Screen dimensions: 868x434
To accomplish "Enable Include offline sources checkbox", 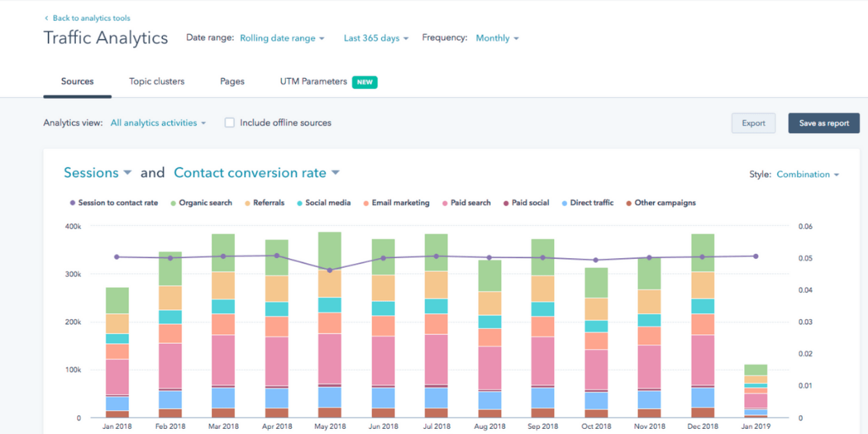I will click(x=229, y=123).
